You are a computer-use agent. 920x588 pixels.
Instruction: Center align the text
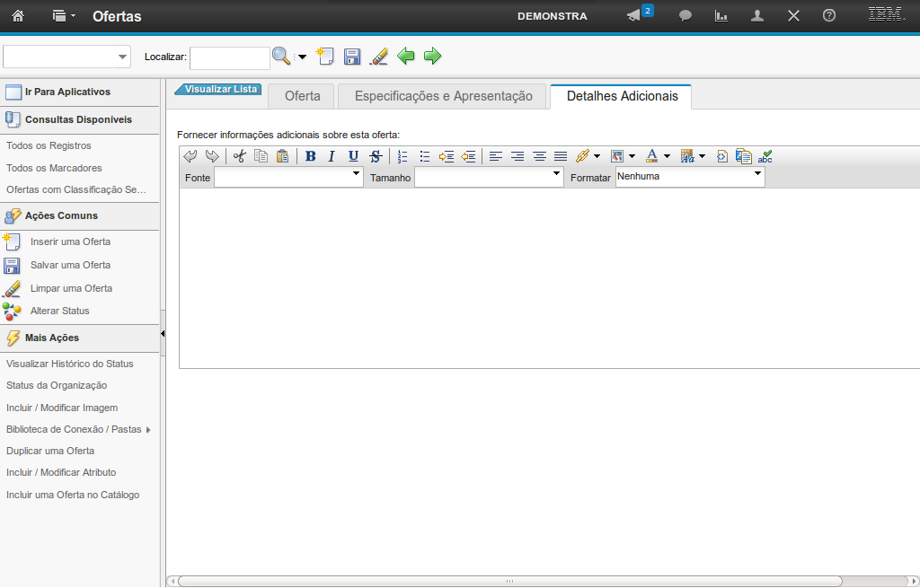[517, 156]
